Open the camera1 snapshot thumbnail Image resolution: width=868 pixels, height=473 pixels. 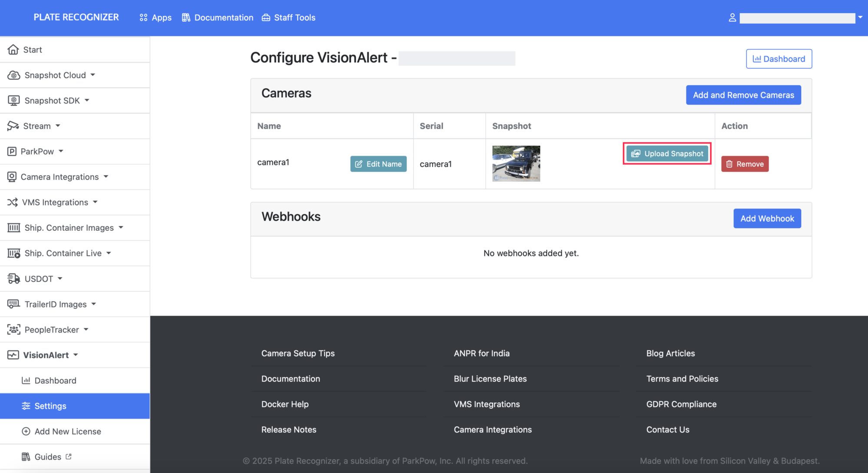click(516, 163)
